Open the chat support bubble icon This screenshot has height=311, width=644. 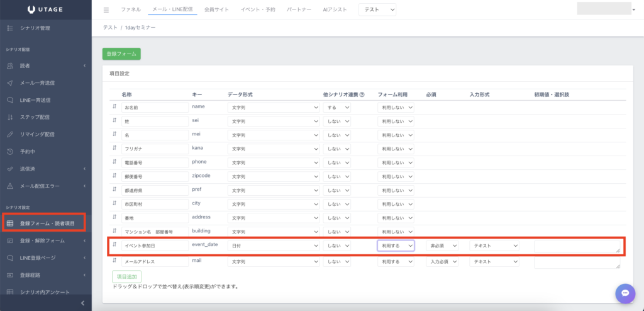click(x=625, y=293)
